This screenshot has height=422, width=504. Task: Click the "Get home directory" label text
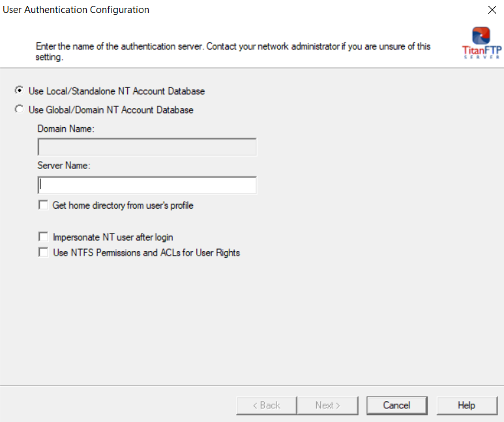tap(123, 205)
